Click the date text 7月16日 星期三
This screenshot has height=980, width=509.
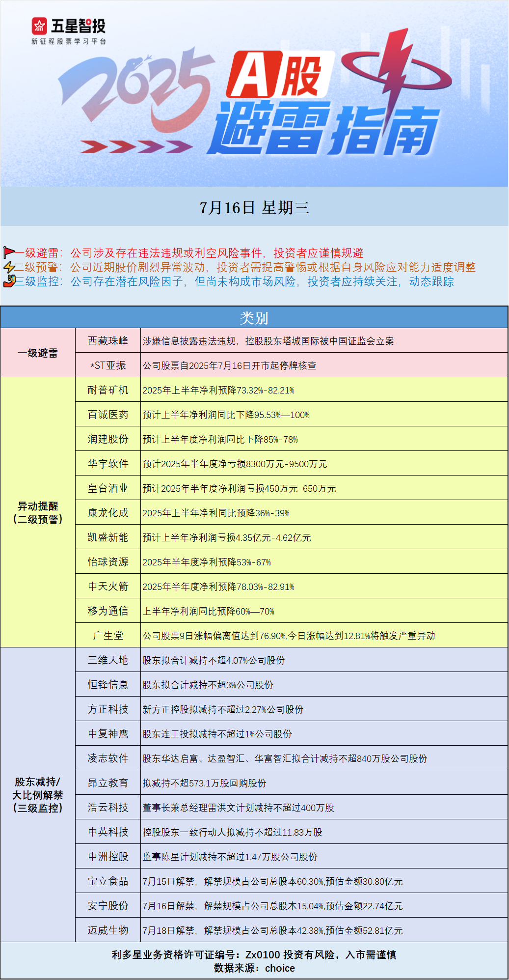pyautogui.click(x=254, y=208)
